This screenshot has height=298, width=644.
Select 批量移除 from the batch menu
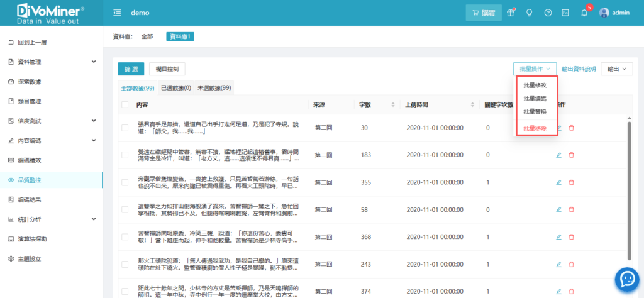coord(535,128)
